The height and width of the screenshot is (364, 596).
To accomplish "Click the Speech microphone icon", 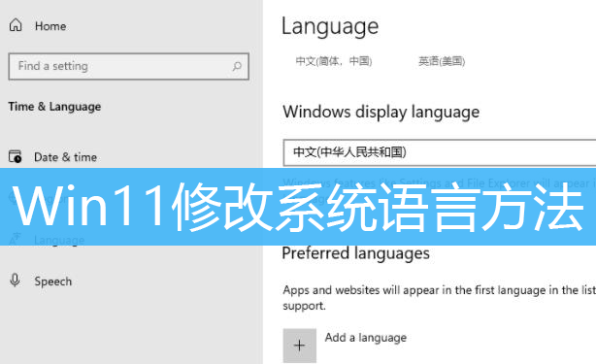I will coord(15,280).
